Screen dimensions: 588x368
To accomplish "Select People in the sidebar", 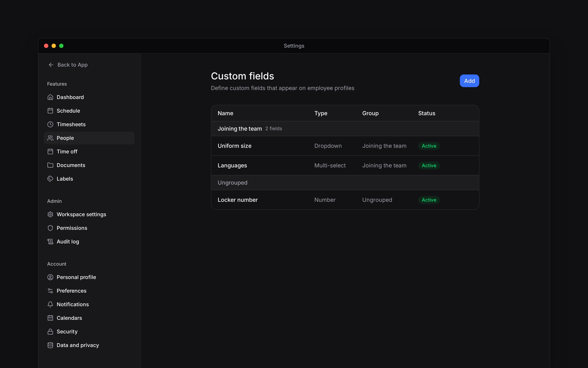I will [89, 138].
